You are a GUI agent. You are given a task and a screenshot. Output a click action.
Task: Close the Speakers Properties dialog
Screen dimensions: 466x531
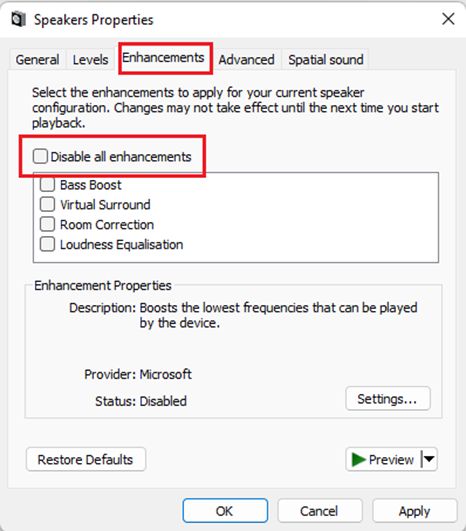[448, 19]
